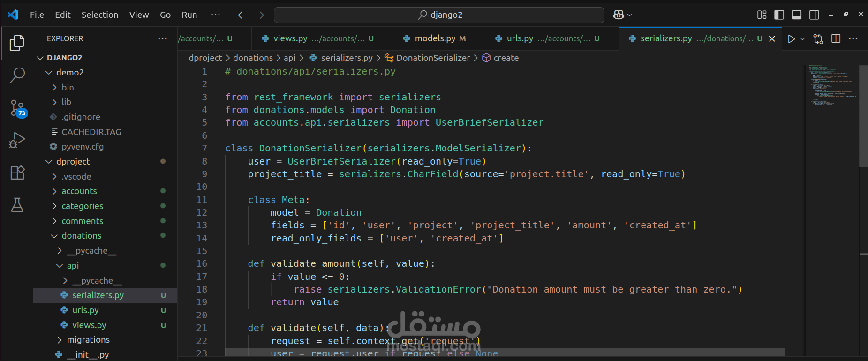868x361 pixels.
Task: Click dproject in the breadcrumb
Action: click(205, 58)
